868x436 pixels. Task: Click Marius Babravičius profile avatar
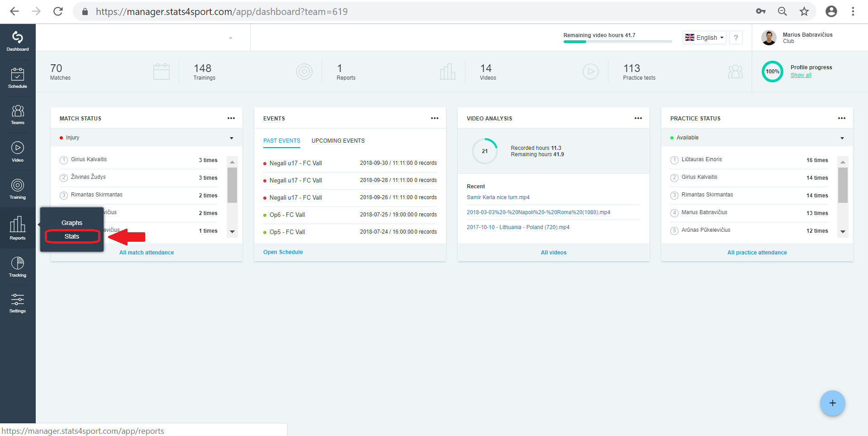(769, 38)
